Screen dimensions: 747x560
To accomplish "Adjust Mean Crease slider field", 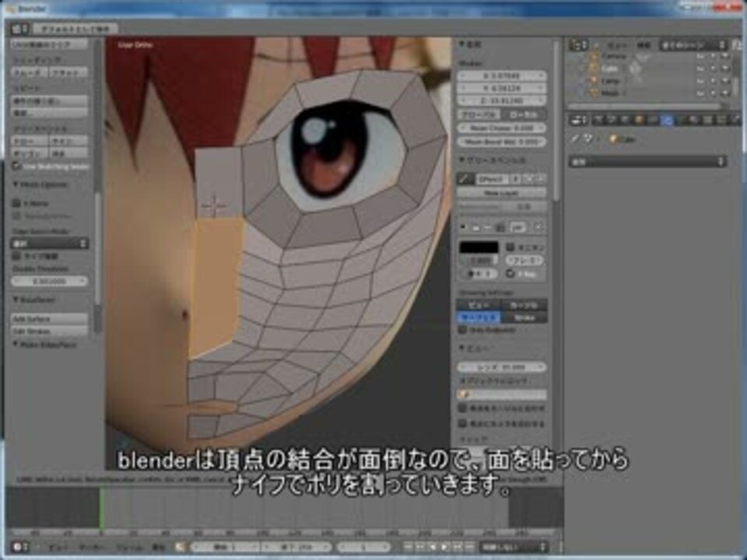I will click(502, 128).
